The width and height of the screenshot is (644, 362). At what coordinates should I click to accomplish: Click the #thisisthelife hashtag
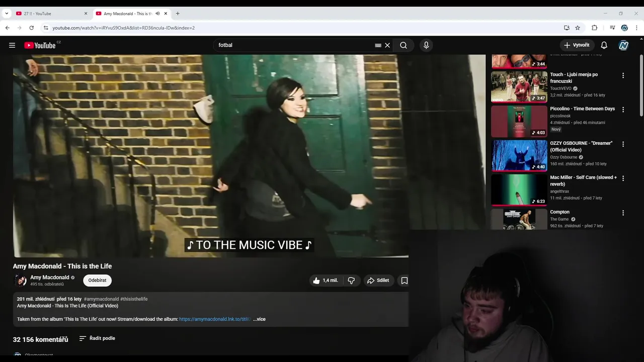[134, 299]
